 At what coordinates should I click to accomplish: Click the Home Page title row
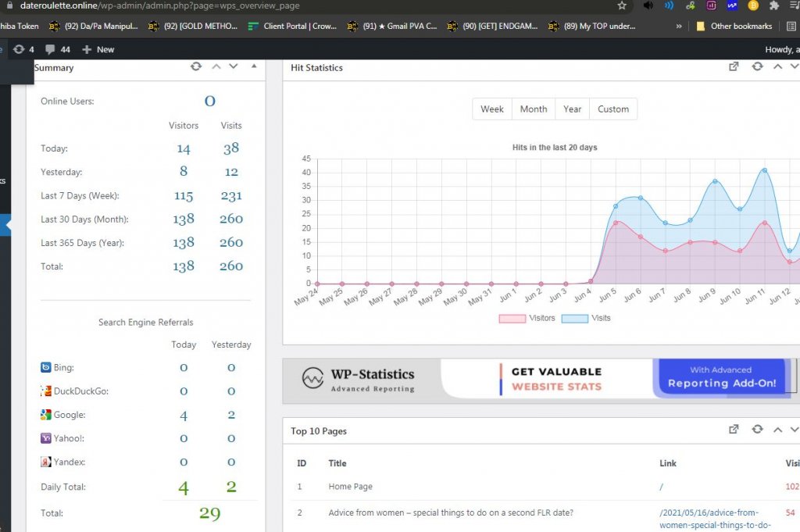350,487
